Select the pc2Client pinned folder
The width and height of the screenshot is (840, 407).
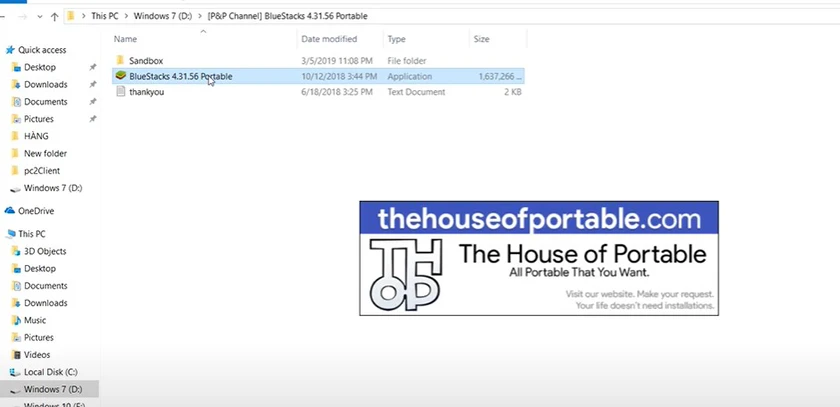pos(42,171)
